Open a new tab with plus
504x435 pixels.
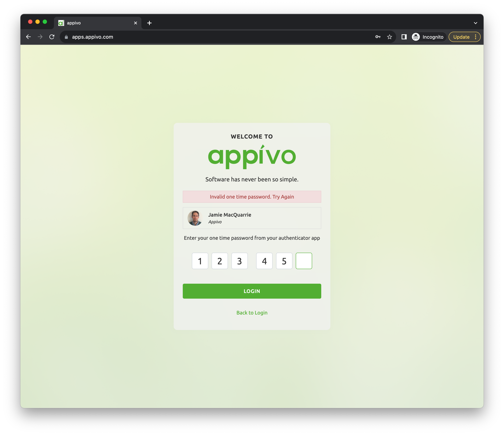click(x=149, y=23)
